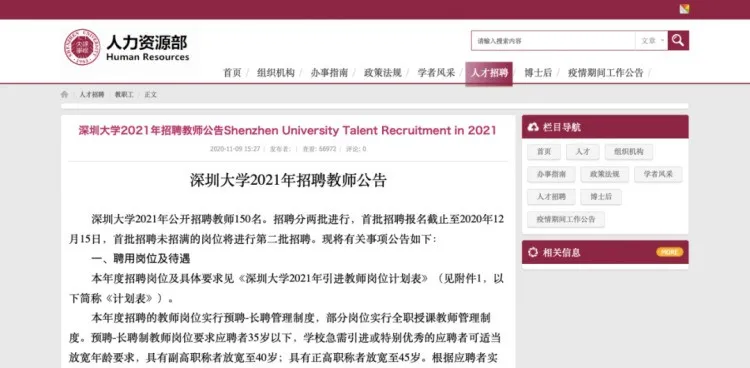750x368 pixels.
Task: Click the 人才 button in sidebar
Action: coord(583,152)
